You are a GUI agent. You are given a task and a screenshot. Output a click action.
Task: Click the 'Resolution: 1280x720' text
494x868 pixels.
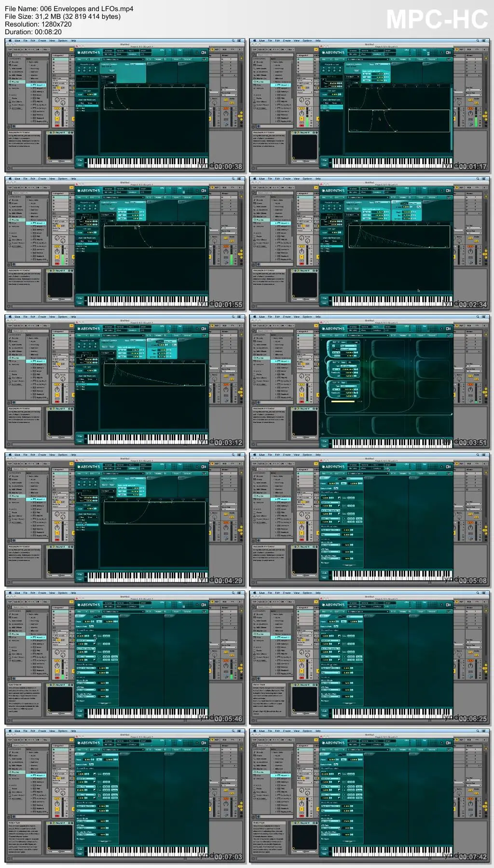coord(38,24)
